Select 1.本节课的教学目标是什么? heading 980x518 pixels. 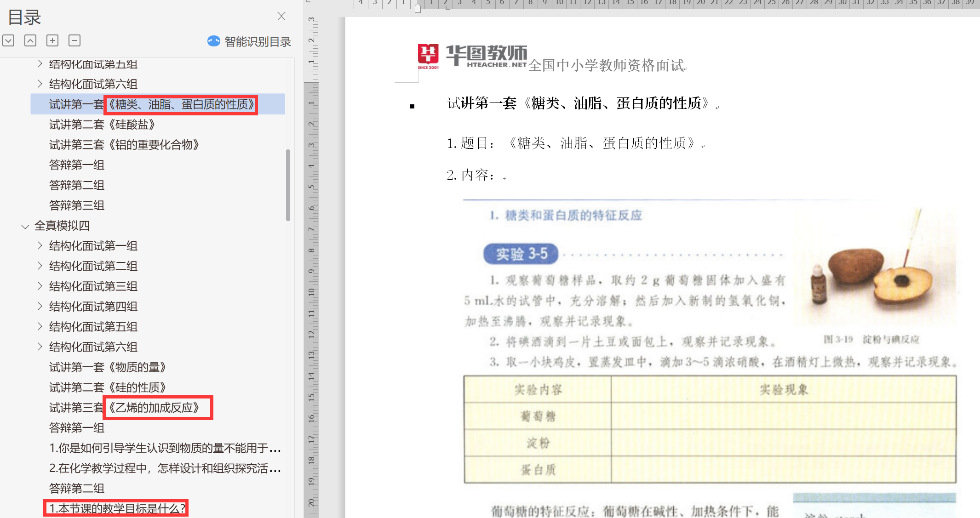[x=117, y=508]
